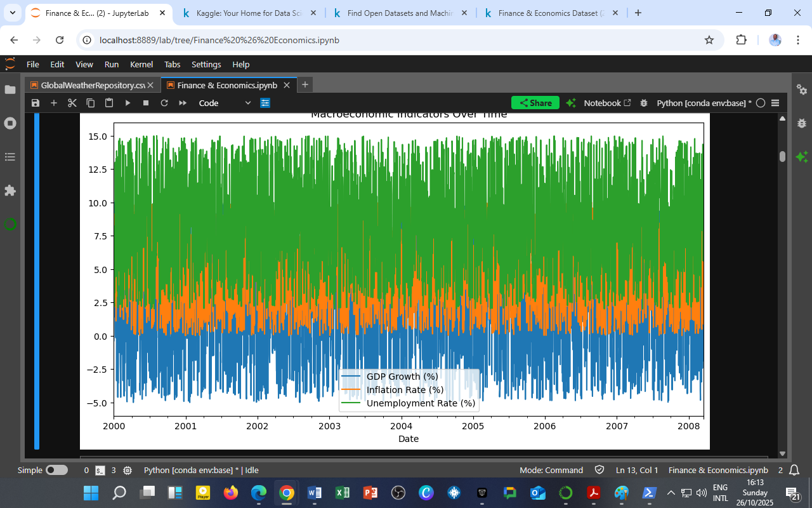Save the notebook with the save icon
This screenshot has height=508, width=812.
pyautogui.click(x=36, y=103)
